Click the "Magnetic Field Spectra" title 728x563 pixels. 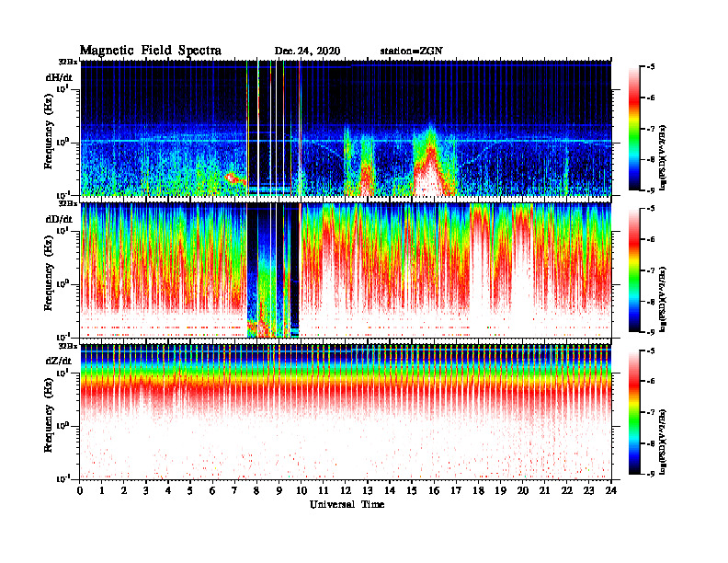151,51
